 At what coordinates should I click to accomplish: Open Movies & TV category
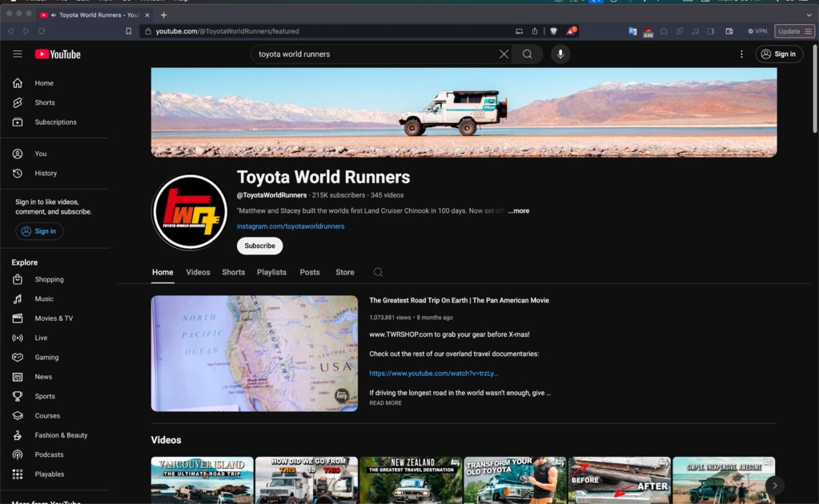(x=54, y=318)
